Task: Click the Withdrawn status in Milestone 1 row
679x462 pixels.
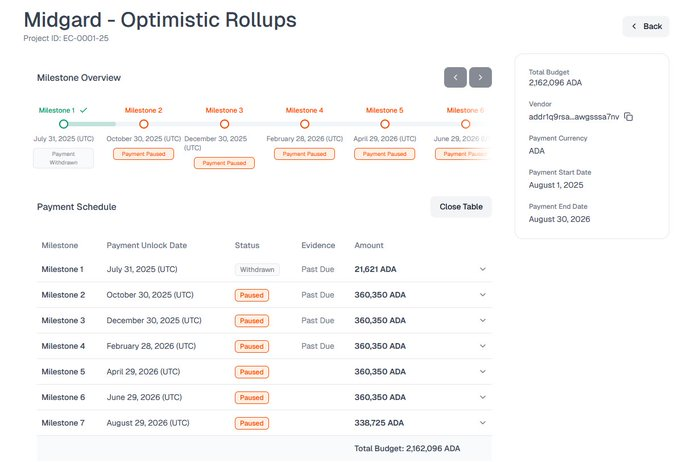Action: tap(257, 269)
